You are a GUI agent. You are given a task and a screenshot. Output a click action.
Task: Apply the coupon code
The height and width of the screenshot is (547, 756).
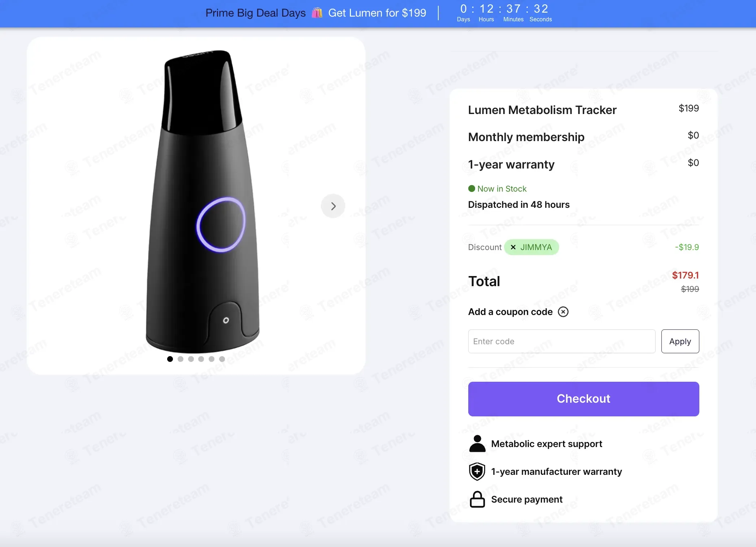pyautogui.click(x=680, y=341)
